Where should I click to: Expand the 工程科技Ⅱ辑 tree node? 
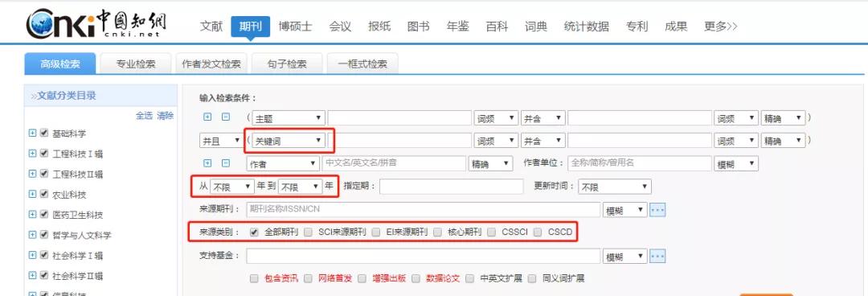[x=32, y=174]
